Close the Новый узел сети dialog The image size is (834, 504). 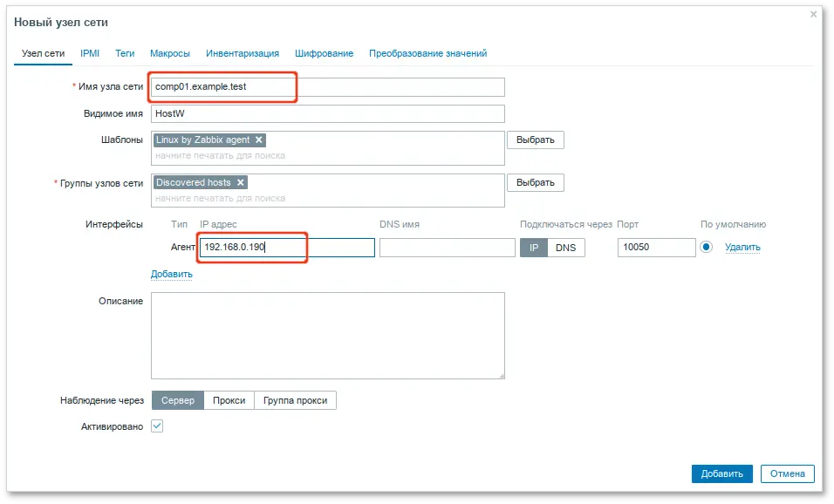[814, 14]
